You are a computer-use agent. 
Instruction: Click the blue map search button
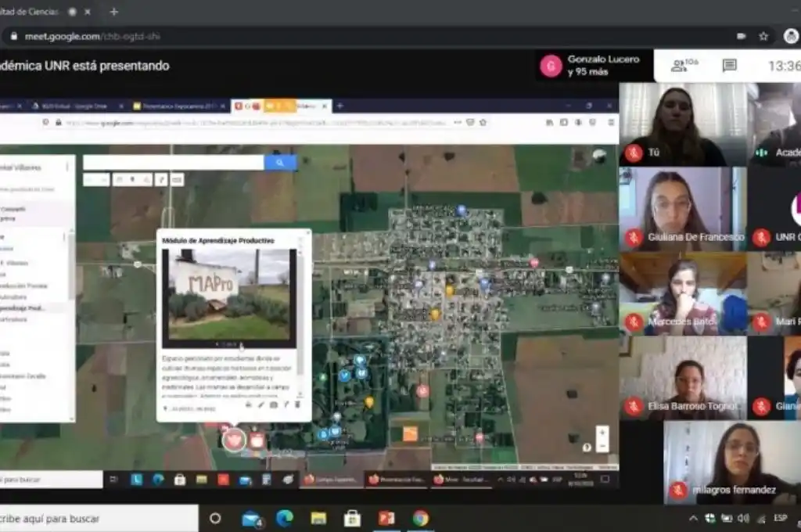tap(280, 163)
